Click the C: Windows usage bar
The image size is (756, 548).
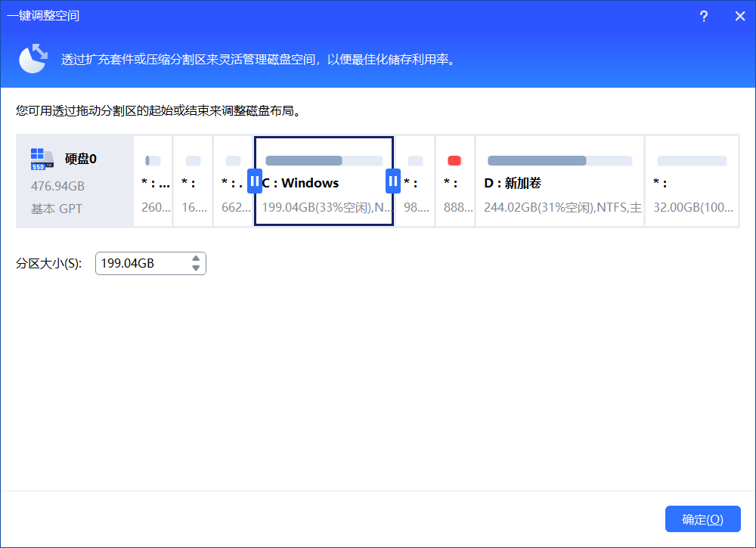point(324,160)
